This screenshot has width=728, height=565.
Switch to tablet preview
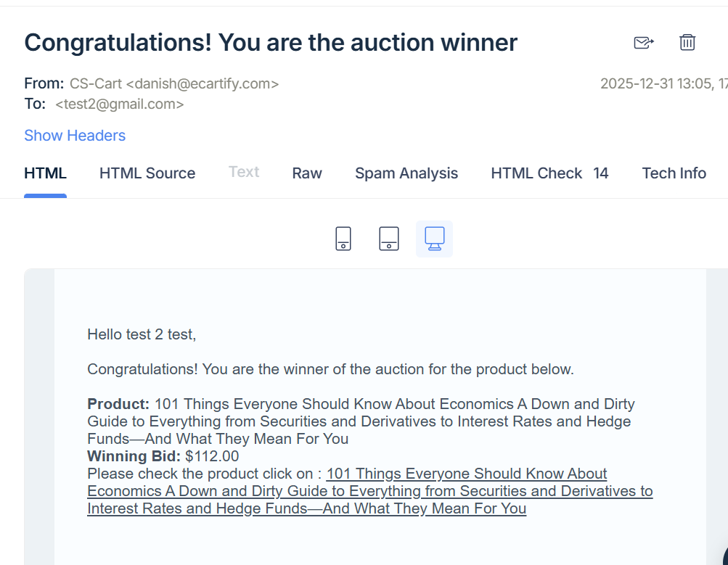pyautogui.click(x=389, y=239)
